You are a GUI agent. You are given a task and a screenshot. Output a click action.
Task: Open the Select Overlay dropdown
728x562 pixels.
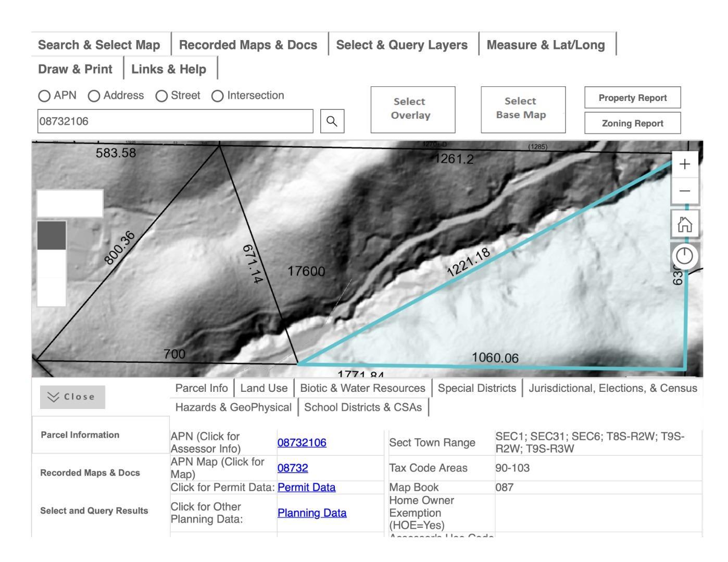tap(412, 109)
